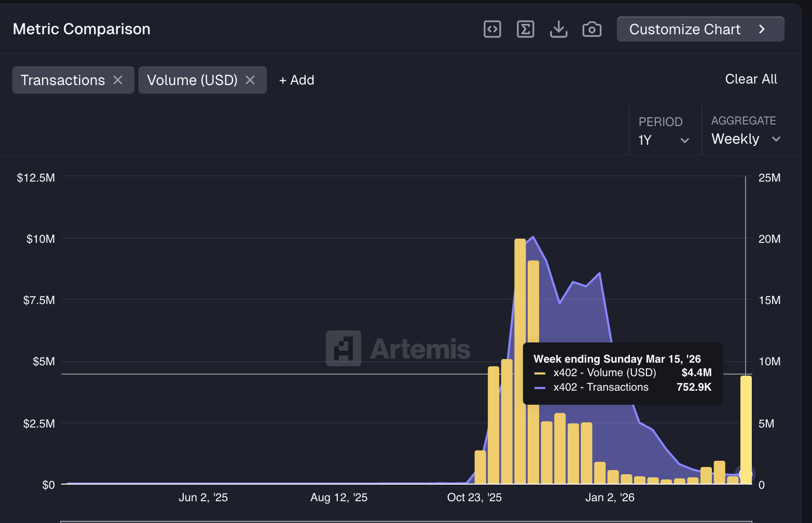This screenshot has width=812, height=523.
Task: Click the yellow Volume legend swatch in tooltip
Action: 540,373
